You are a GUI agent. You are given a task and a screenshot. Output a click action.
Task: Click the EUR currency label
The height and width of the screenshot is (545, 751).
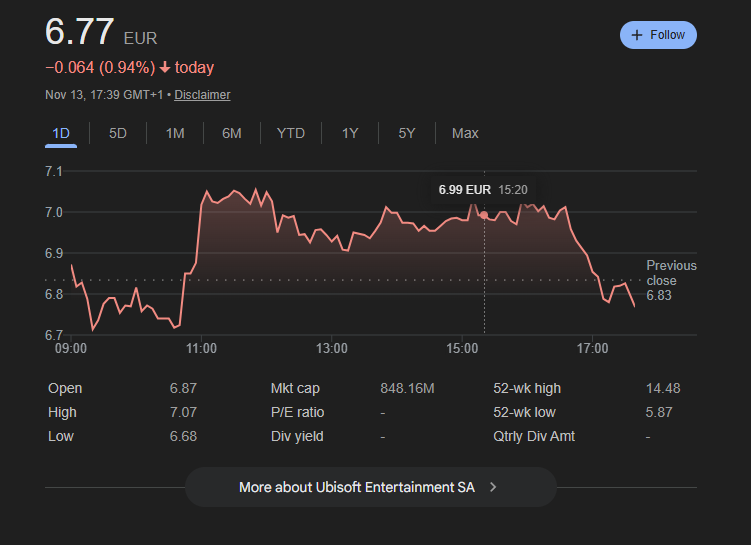click(x=140, y=38)
